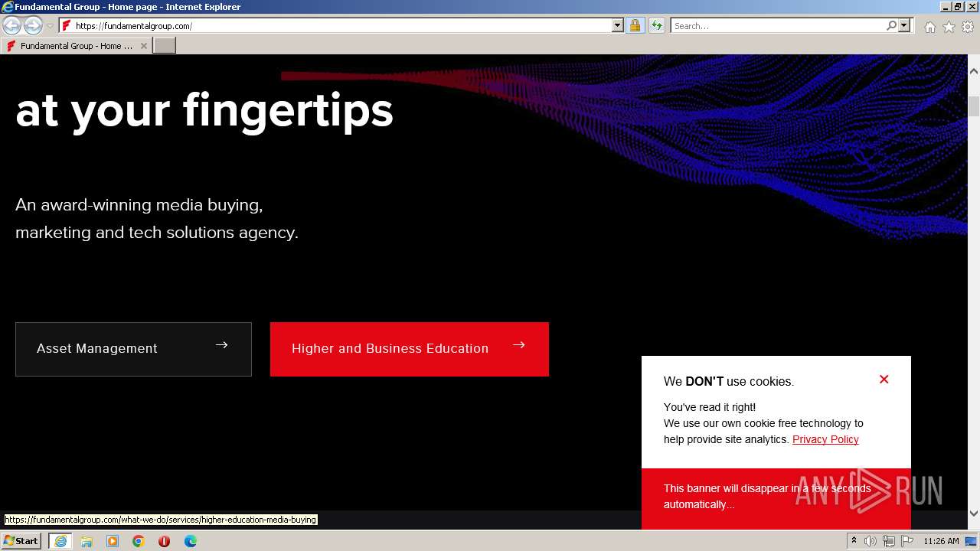980x551 pixels.
Task: Select the Fundamental Group - Home tab
Action: pos(76,46)
